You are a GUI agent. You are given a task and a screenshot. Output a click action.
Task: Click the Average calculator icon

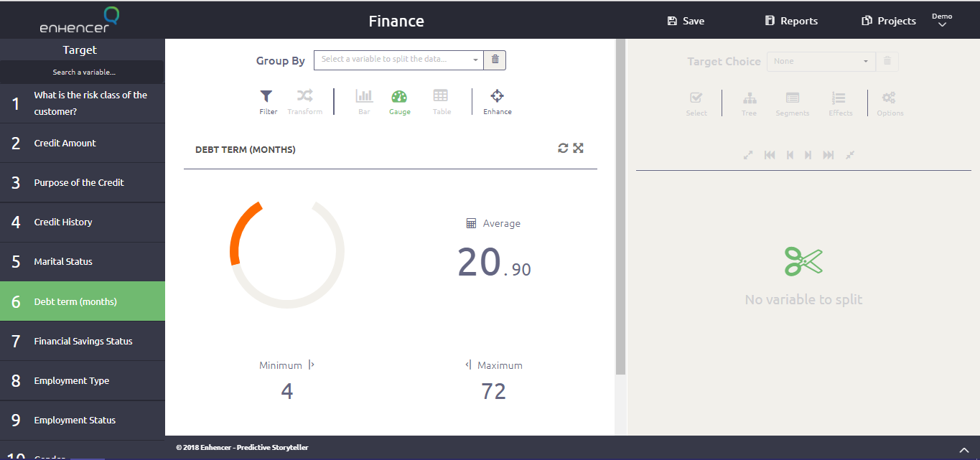click(x=471, y=223)
